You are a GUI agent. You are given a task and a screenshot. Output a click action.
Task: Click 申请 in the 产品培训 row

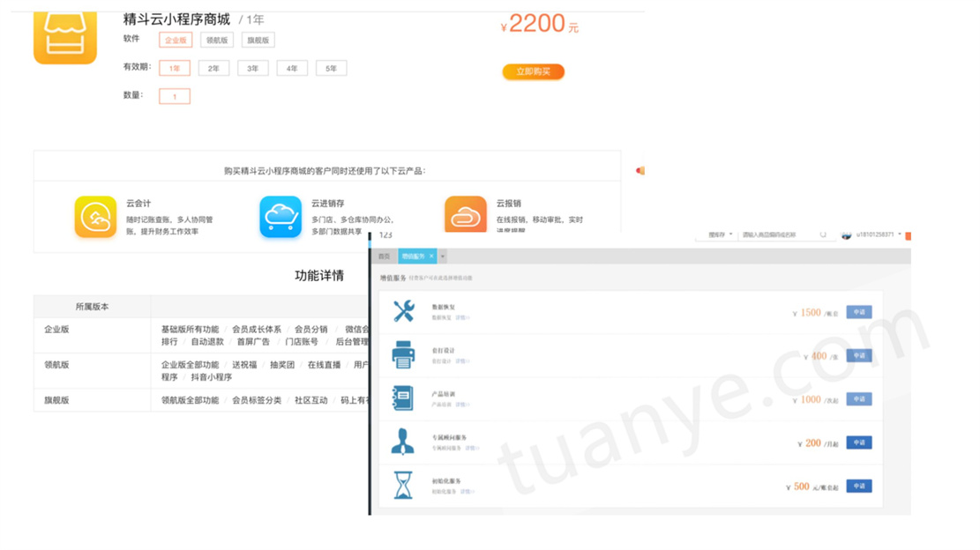859,399
